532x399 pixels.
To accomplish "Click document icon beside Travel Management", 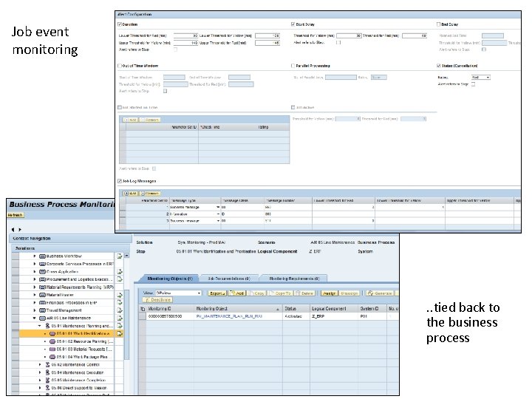I will tap(120, 310).
